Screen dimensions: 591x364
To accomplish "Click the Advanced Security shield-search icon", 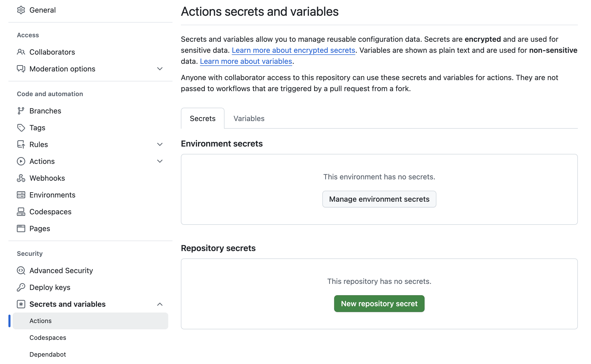I will click(21, 271).
